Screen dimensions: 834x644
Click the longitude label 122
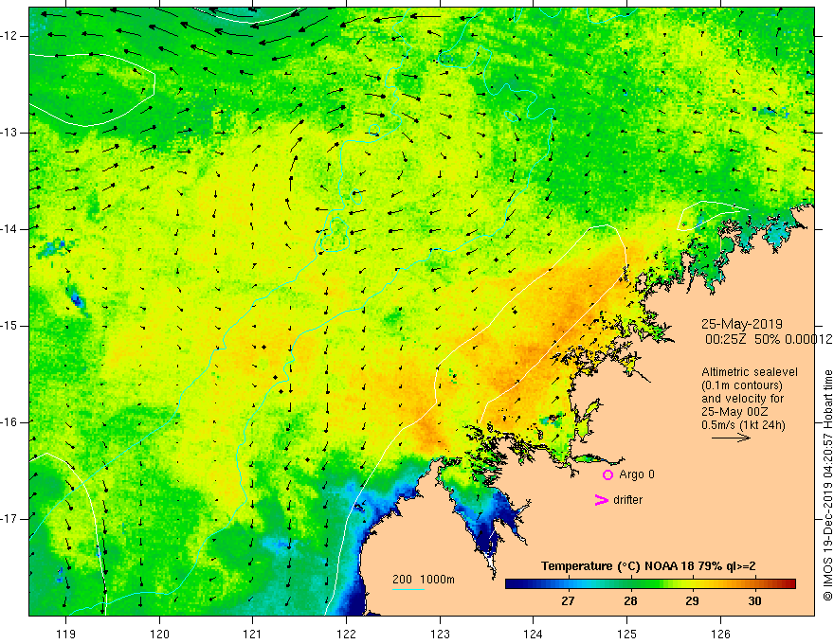tap(346, 634)
